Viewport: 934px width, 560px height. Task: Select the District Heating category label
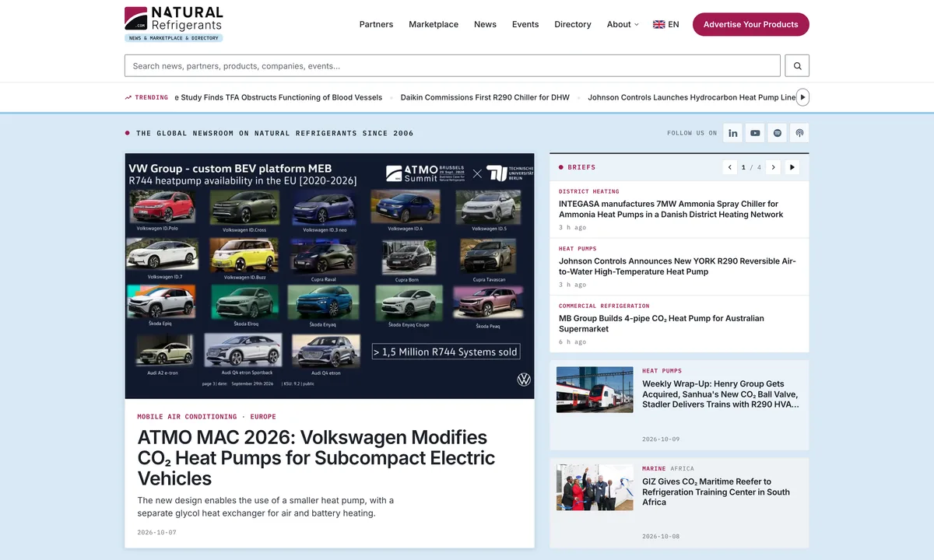click(x=589, y=191)
